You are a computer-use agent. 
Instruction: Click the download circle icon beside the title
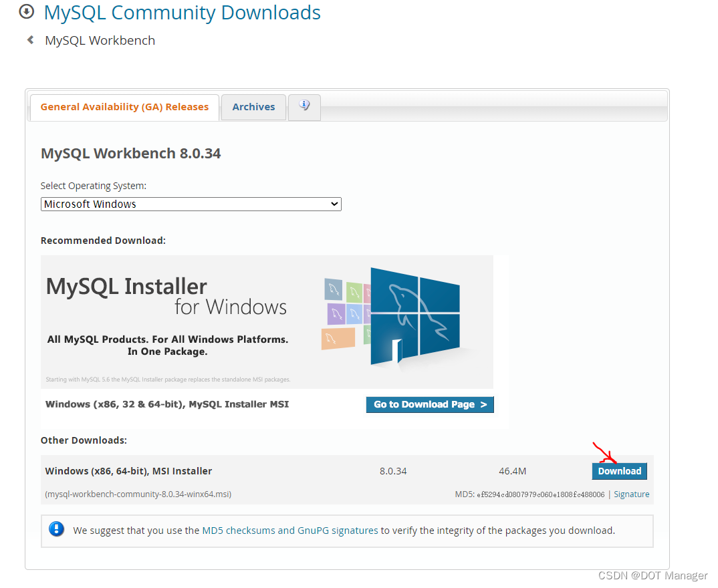pos(27,11)
